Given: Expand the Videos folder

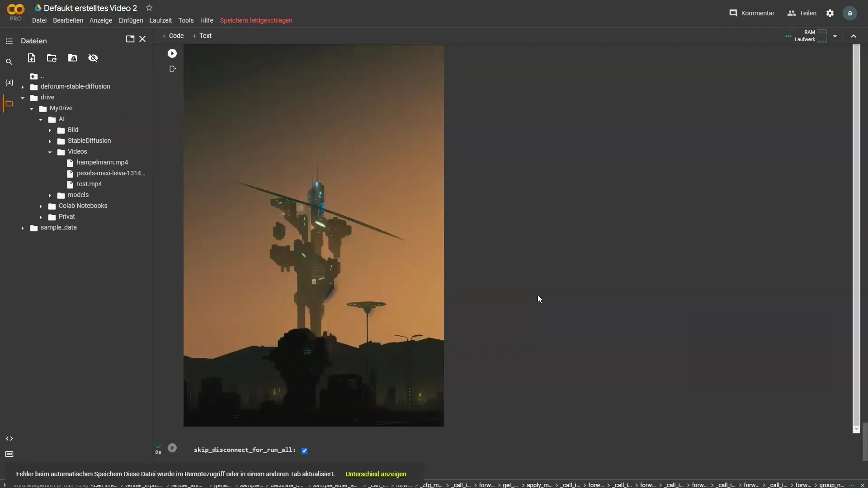Looking at the screenshot, I should (50, 151).
